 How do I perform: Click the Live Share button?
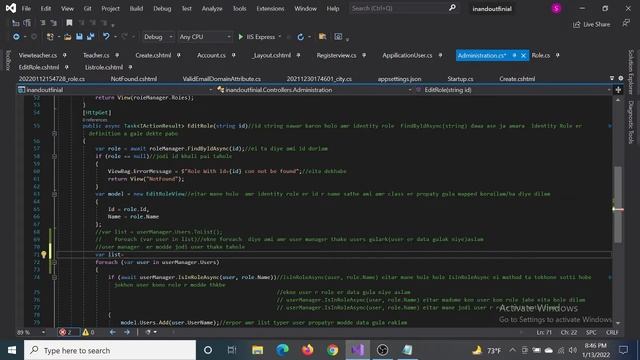(x=592, y=24)
